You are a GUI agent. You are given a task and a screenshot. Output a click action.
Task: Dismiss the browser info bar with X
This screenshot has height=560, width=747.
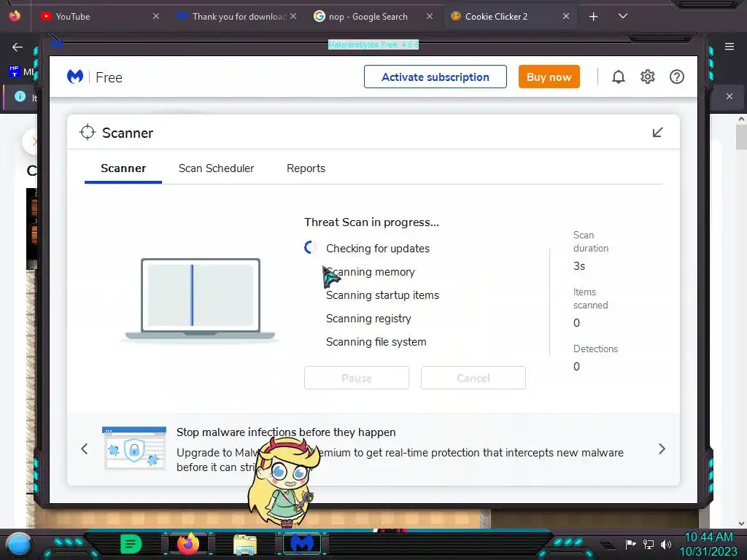[729, 96]
